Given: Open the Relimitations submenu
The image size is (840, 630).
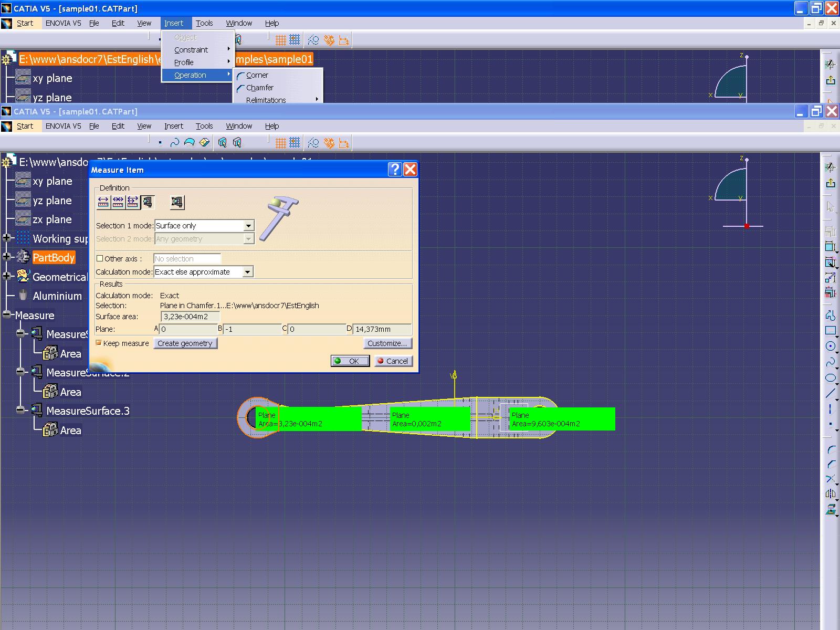Looking at the screenshot, I should [278, 100].
